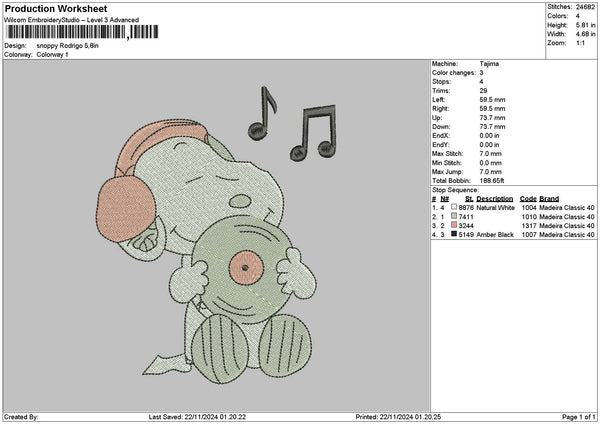Pick the pink swatch beside 3244
The width and height of the screenshot is (600, 424).
point(454,225)
